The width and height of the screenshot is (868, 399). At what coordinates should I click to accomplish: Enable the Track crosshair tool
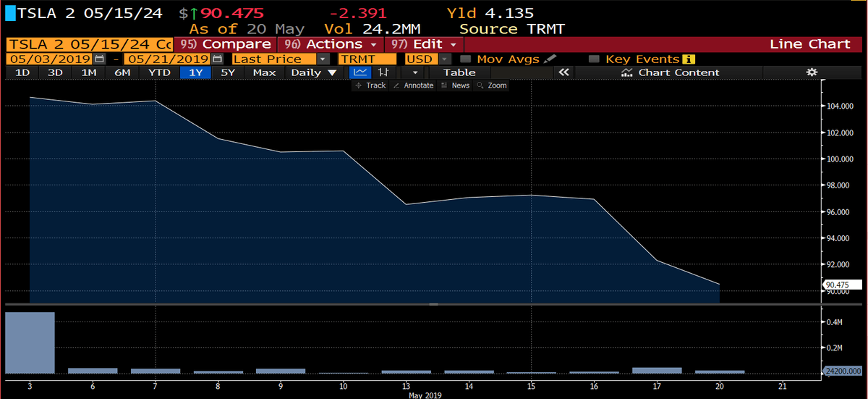click(x=370, y=85)
